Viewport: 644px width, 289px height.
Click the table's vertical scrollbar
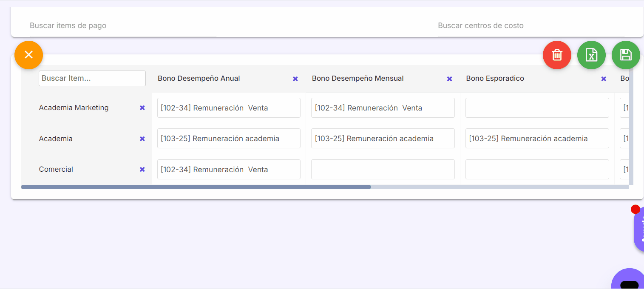[x=631, y=125]
